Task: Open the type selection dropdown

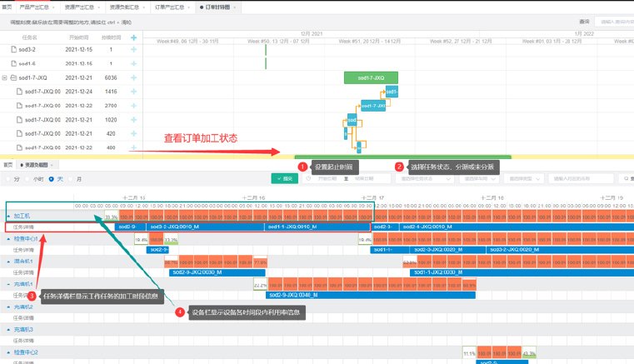Action: (524, 178)
